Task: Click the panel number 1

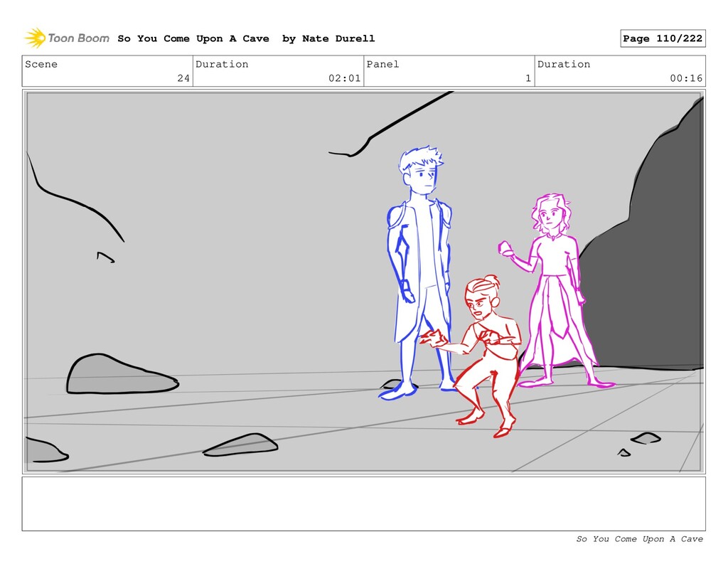Action: tap(528, 78)
